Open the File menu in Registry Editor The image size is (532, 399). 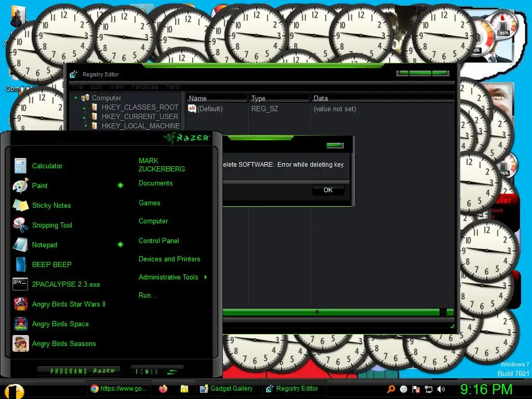pos(77,86)
